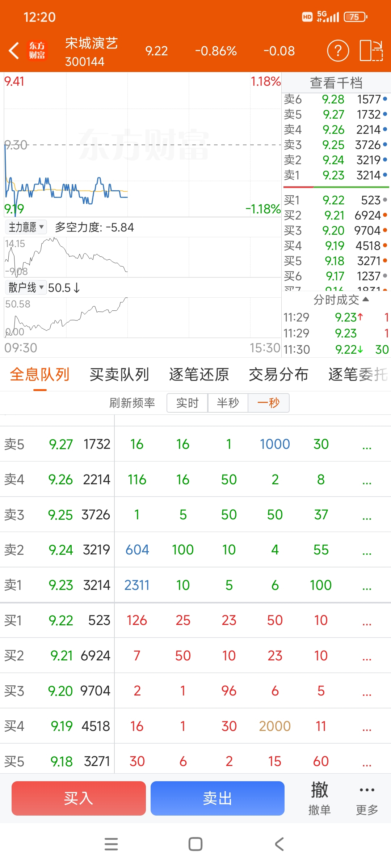Screen dimensions: 391x868
Task: Tap 37 order in 卖3 row
Action: coord(321,515)
